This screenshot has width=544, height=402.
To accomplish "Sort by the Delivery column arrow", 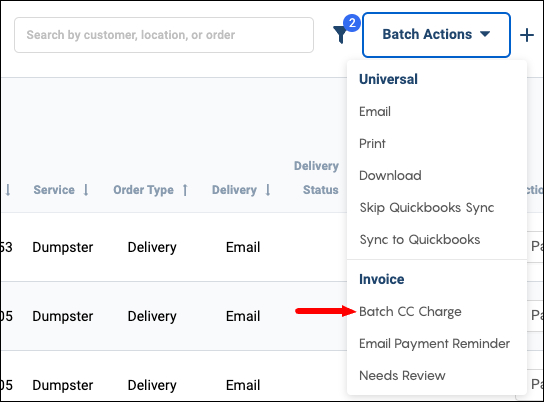I will click(267, 190).
